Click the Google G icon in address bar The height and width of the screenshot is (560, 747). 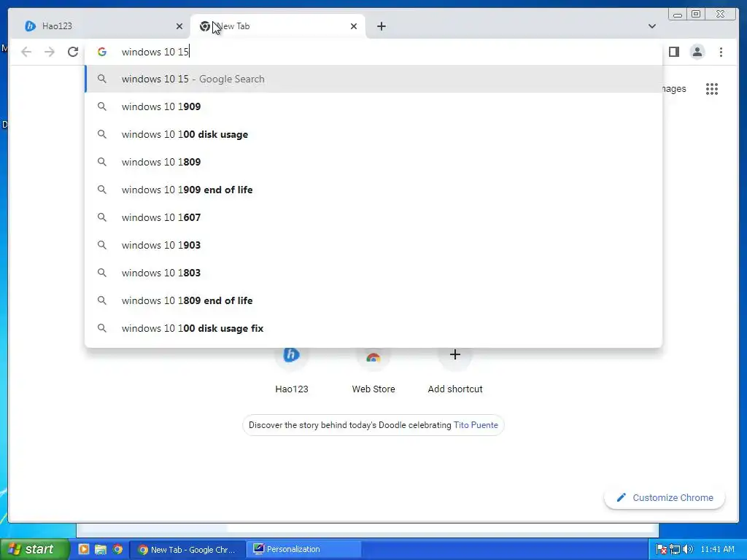(102, 52)
